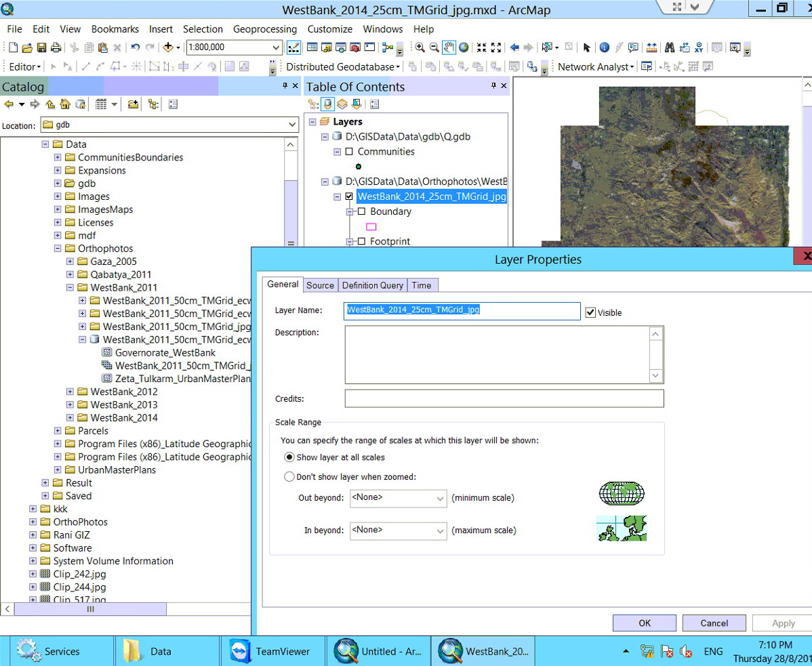812x666 pixels.
Task: Go to home folder in Catalog
Action: tap(65, 104)
